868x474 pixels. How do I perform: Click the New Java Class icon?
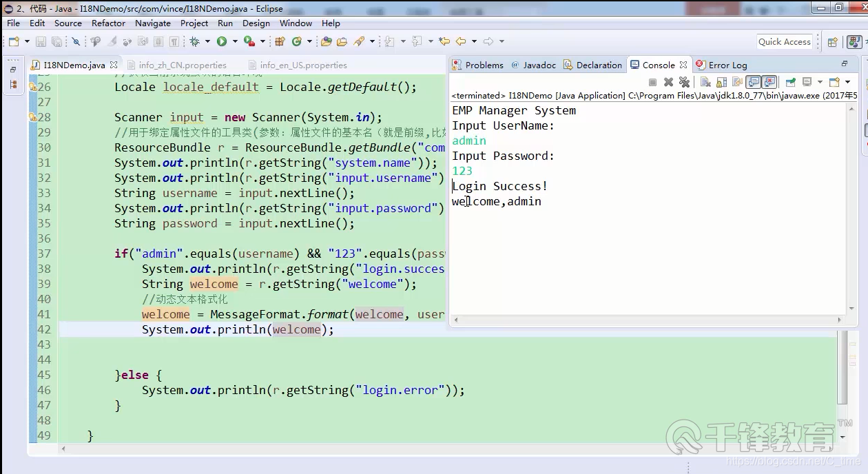(x=296, y=41)
